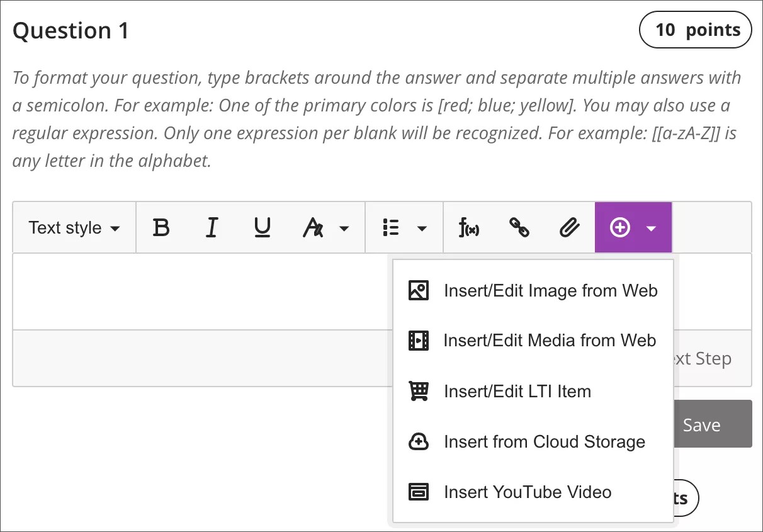Toggle bold formatting

pos(161,227)
